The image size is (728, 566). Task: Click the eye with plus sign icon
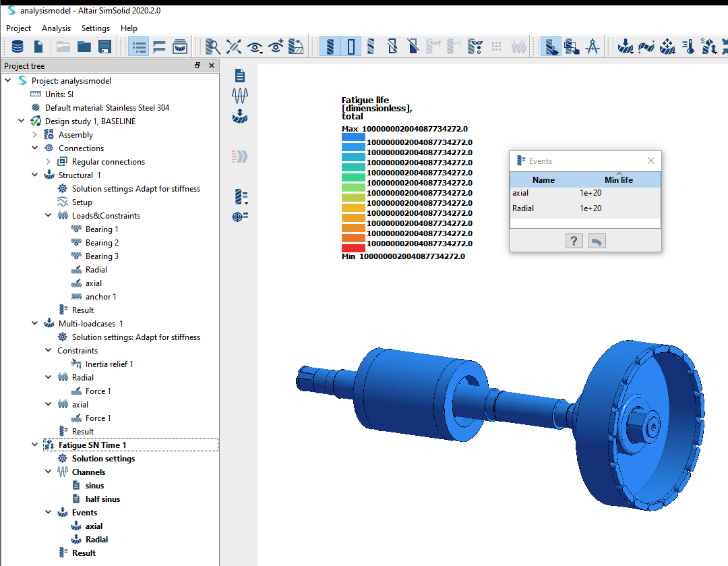276,47
